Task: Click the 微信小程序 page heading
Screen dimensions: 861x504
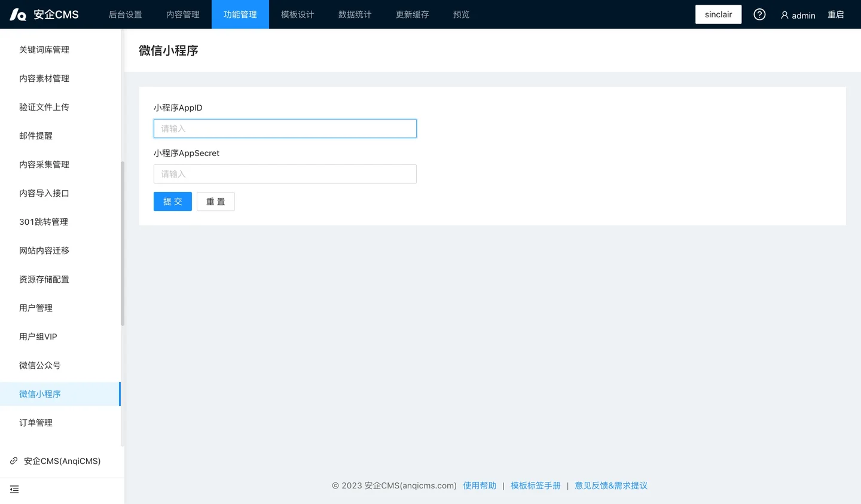Action: (169, 51)
